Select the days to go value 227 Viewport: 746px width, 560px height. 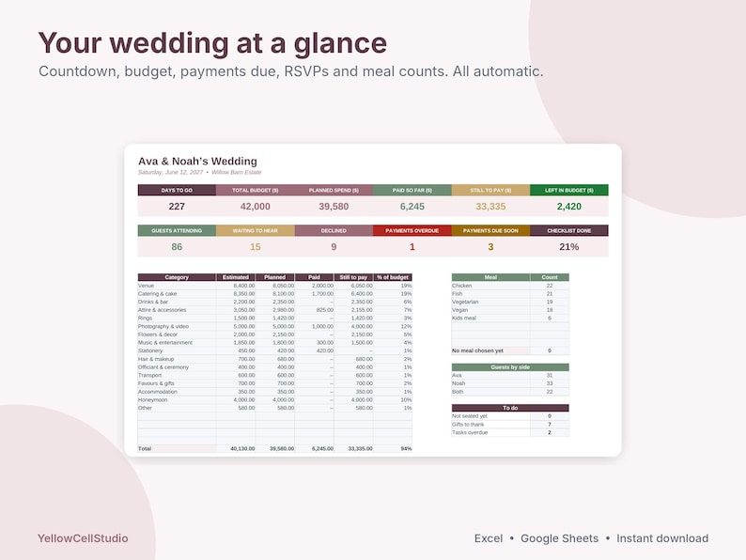(x=177, y=207)
